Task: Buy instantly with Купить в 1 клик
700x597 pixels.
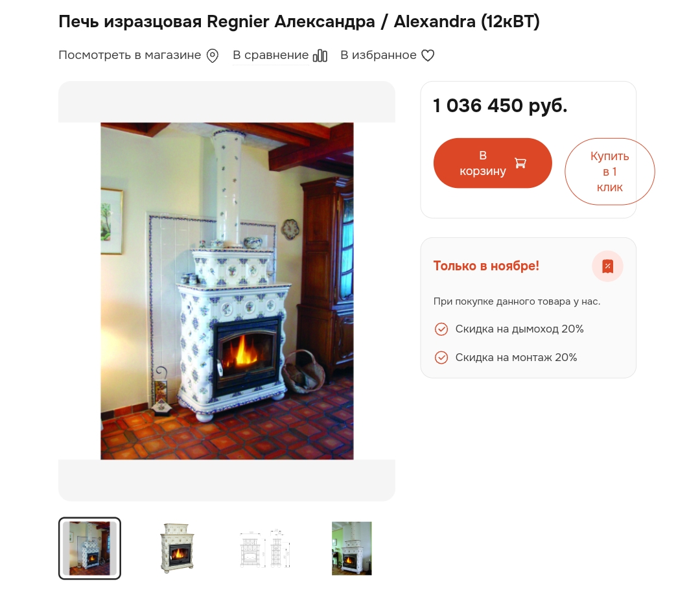Action: click(609, 172)
